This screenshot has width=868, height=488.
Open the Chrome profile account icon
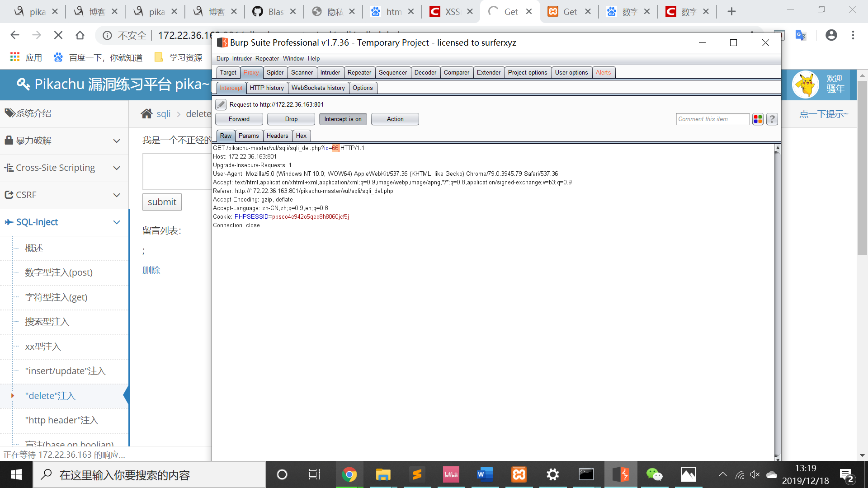(x=831, y=35)
